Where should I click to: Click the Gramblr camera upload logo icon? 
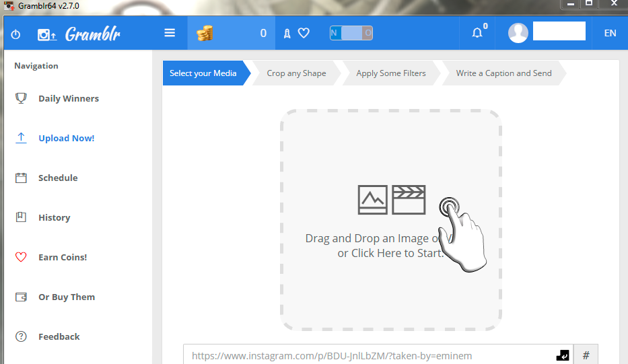point(47,35)
